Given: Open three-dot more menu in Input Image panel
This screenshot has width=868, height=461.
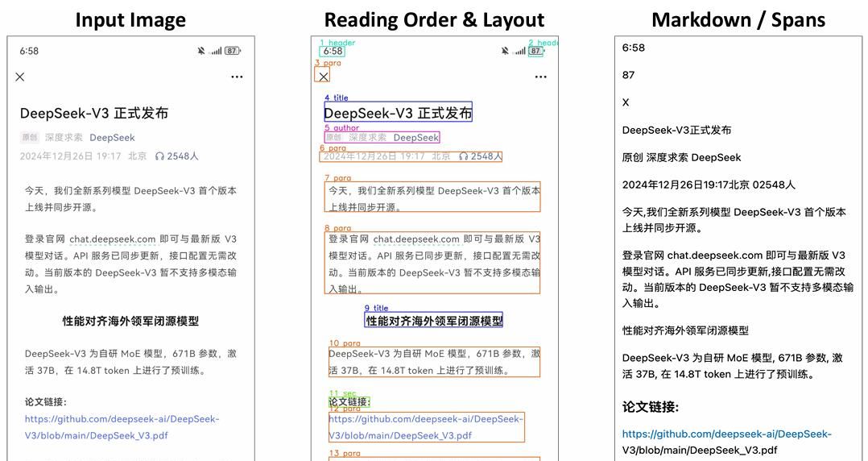Looking at the screenshot, I should [x=237, y=77].
